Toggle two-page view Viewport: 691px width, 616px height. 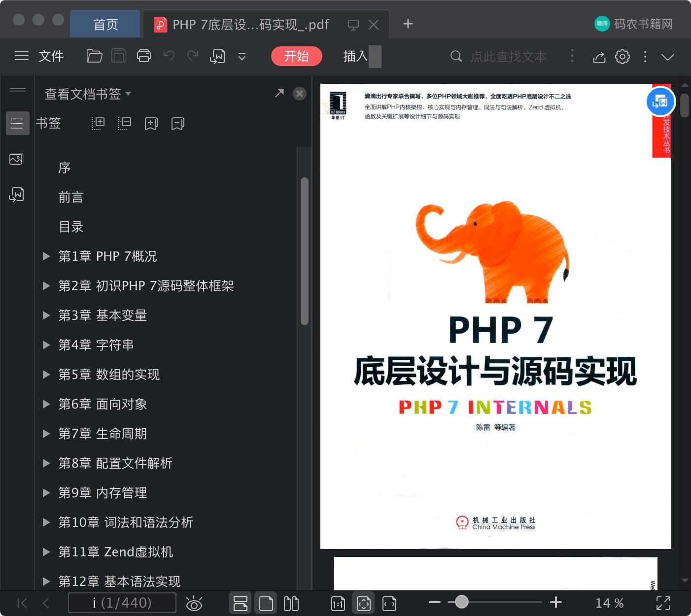point(291,603)
